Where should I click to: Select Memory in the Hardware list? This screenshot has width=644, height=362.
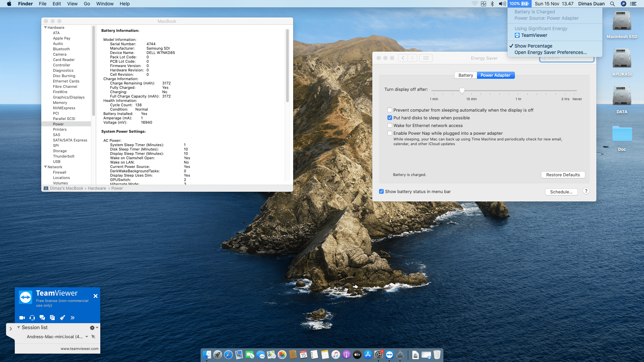pyautogui.click(x=60, y=103)
